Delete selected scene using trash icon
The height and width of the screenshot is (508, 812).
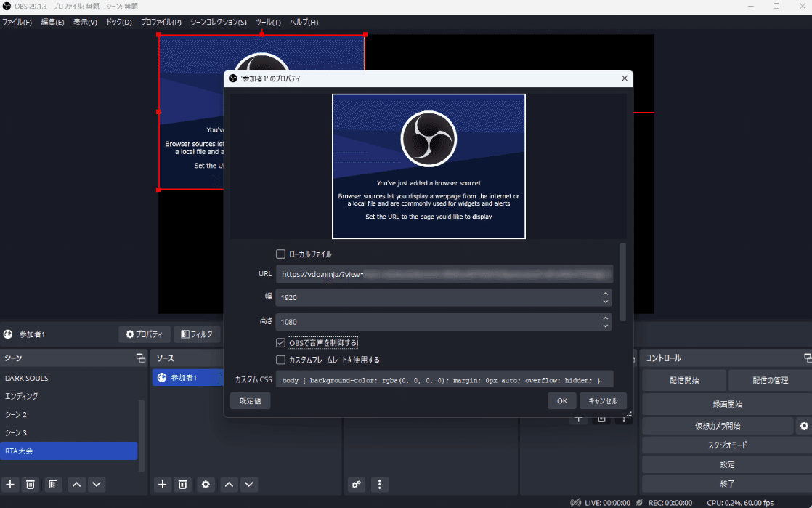click(x=31, y=484)
